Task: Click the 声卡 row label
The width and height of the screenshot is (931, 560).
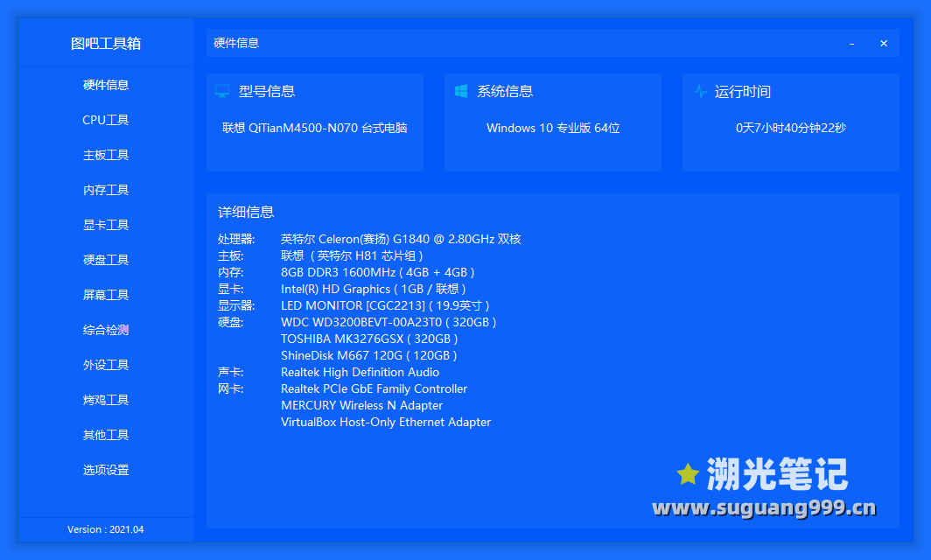Action: tap(230, 373)
